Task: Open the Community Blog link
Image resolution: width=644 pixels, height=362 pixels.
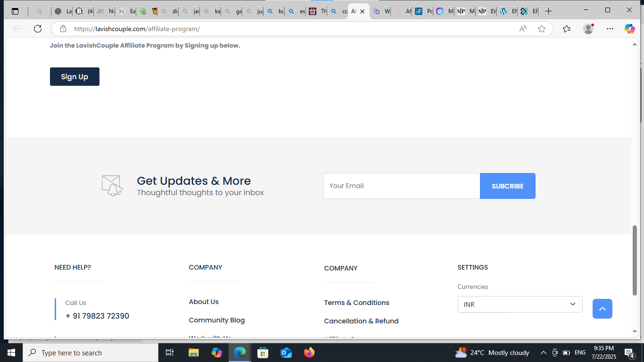Action: pyautogui.click(x=217, y=320)
